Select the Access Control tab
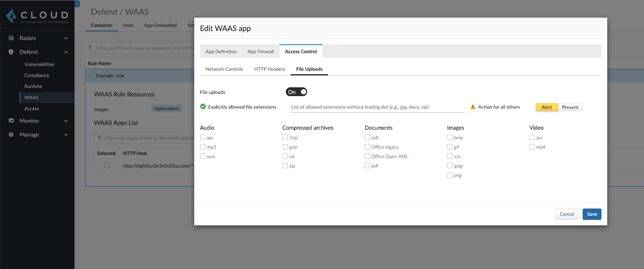This screenshot has width=644, height=269. pyautogui.click(x=301, y=51)
